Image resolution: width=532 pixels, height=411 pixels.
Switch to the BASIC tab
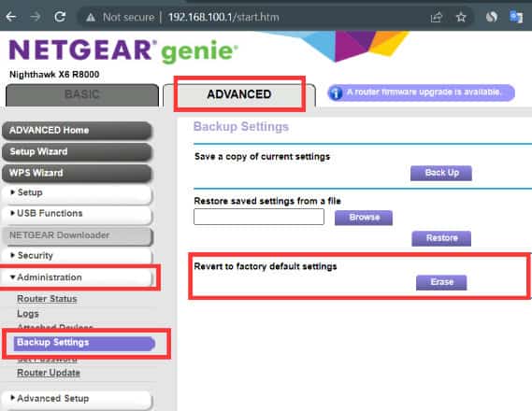(81, 94)
